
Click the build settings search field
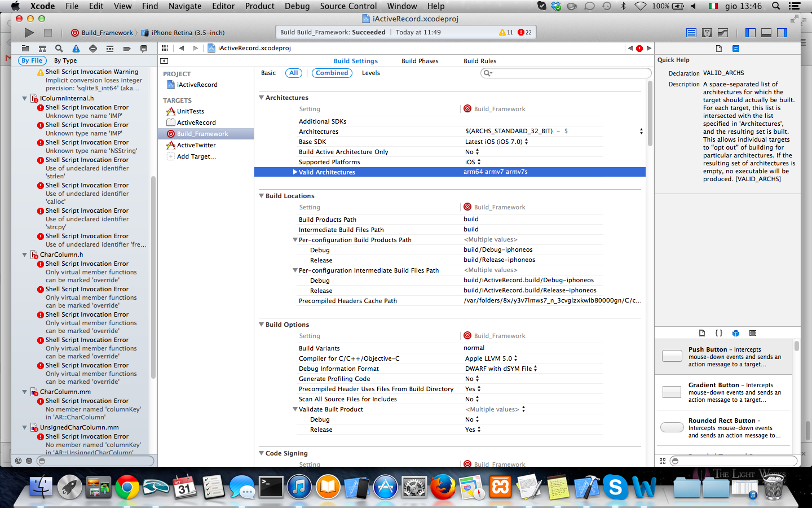[x=566, y=73]
